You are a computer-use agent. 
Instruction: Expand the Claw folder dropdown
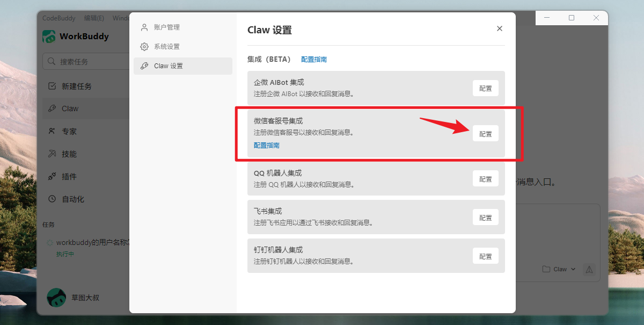559,269
